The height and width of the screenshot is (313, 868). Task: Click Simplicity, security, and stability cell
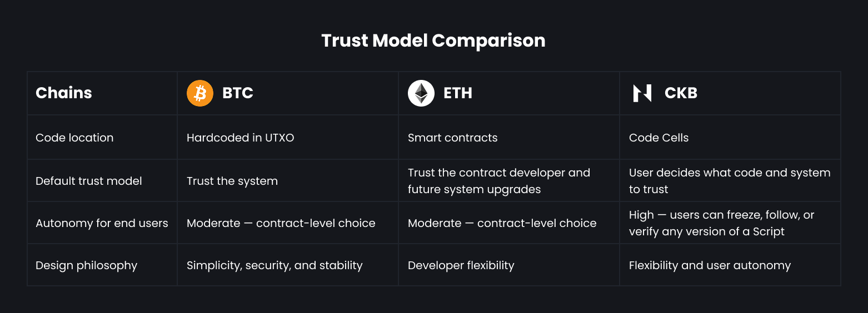tap(288, 265)
